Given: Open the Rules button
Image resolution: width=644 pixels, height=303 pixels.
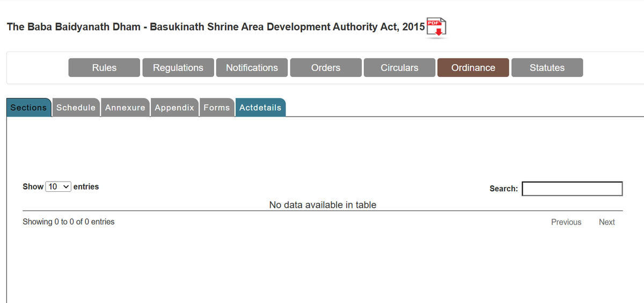Looking at the screenshot, I should tap(104, 68).
